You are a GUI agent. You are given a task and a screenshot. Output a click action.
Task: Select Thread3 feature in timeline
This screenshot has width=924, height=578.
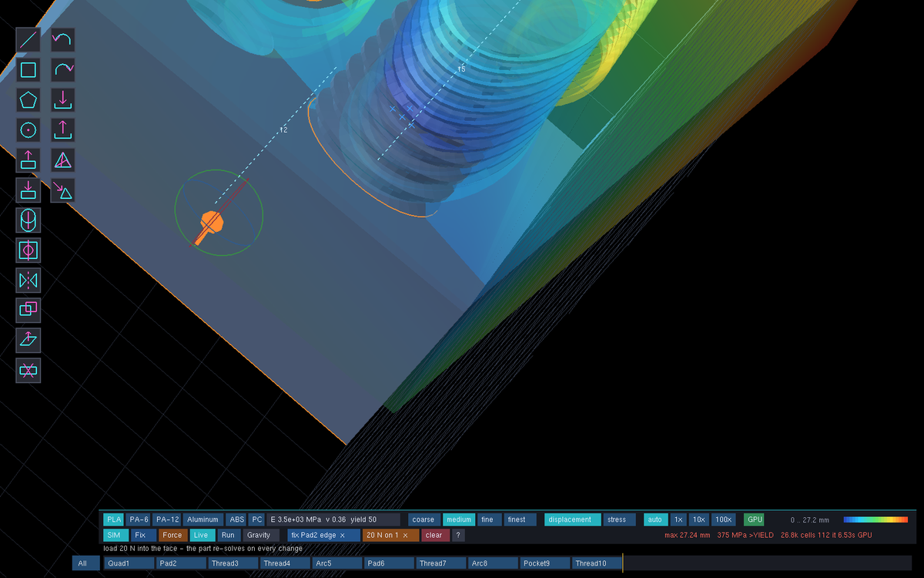pos(233,563)
